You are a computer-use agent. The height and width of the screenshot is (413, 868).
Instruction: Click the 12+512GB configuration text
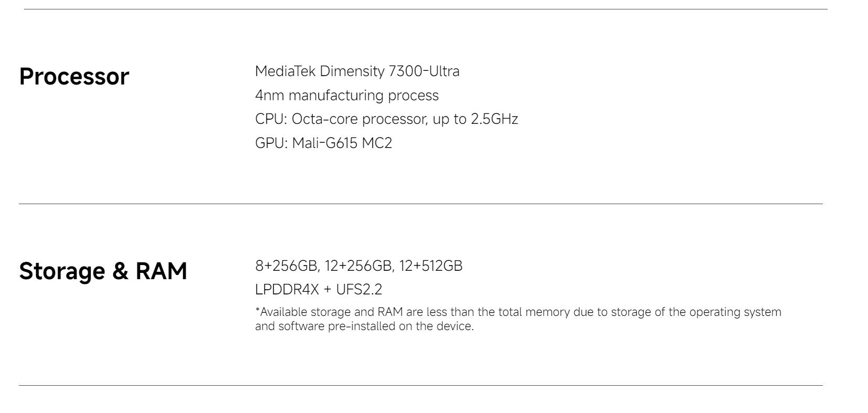click(431, 266)
